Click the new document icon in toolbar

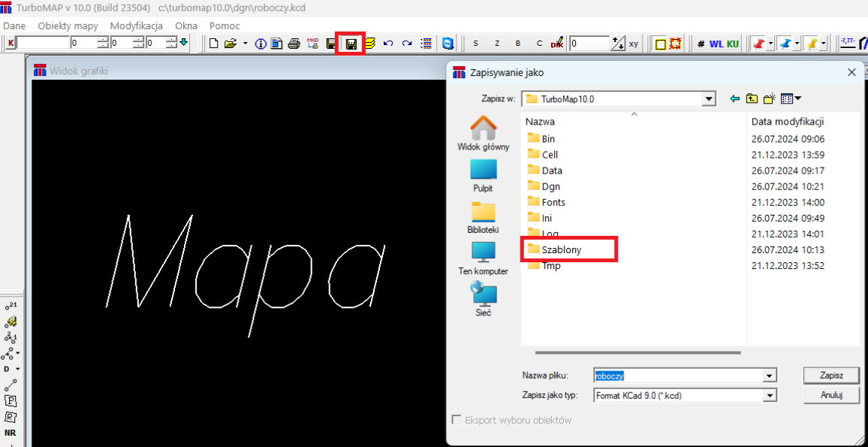[214, 44]
